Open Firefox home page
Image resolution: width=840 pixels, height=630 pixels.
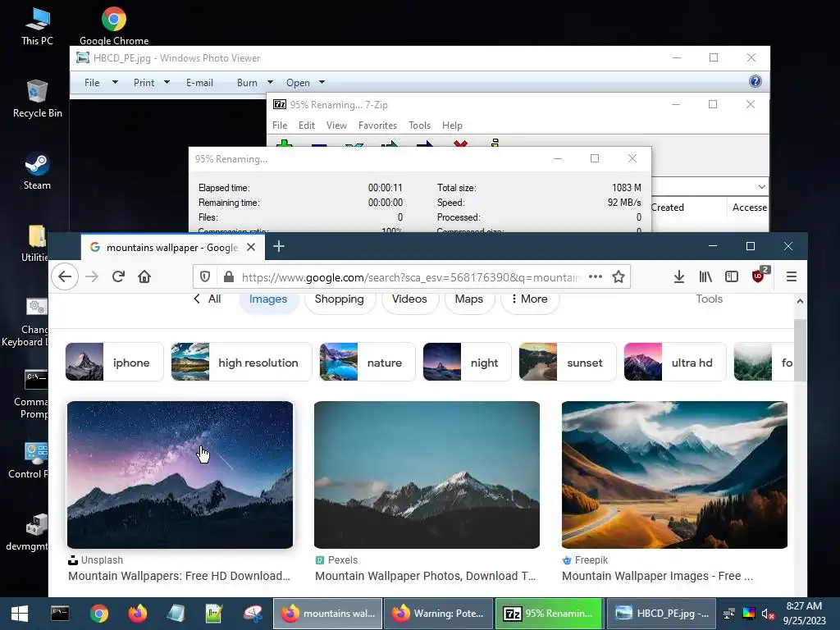(x=144, y=277)
